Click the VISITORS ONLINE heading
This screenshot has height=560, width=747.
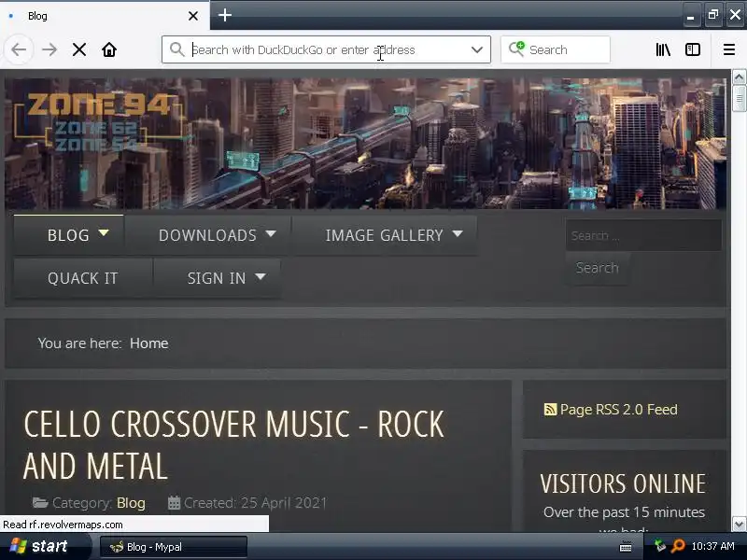click(623, 483)
